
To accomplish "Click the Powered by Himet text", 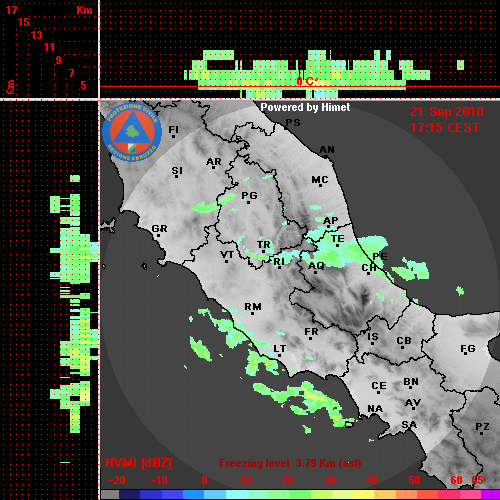I will 305,107.
